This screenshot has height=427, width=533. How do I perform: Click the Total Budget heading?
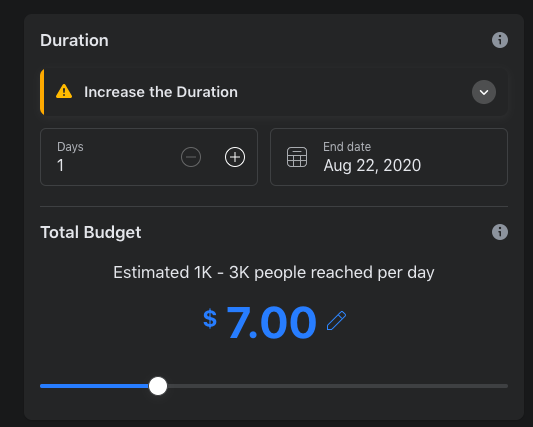click(x=90, y=233)
